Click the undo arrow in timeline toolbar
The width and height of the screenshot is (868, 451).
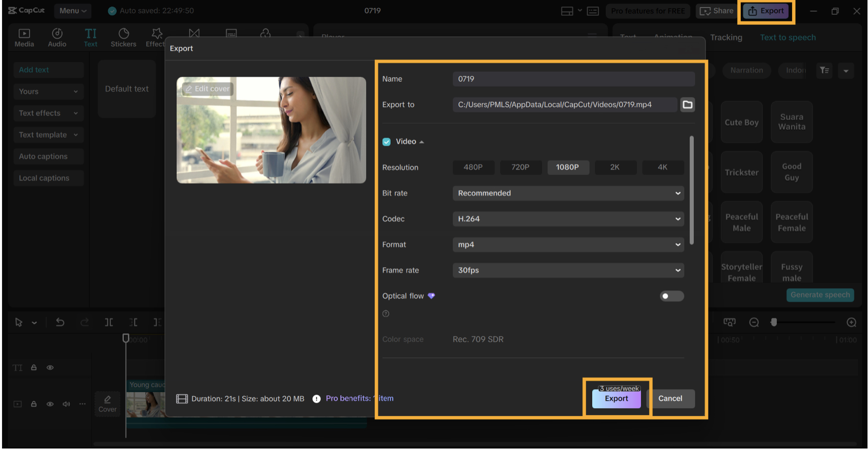point(60,322)
